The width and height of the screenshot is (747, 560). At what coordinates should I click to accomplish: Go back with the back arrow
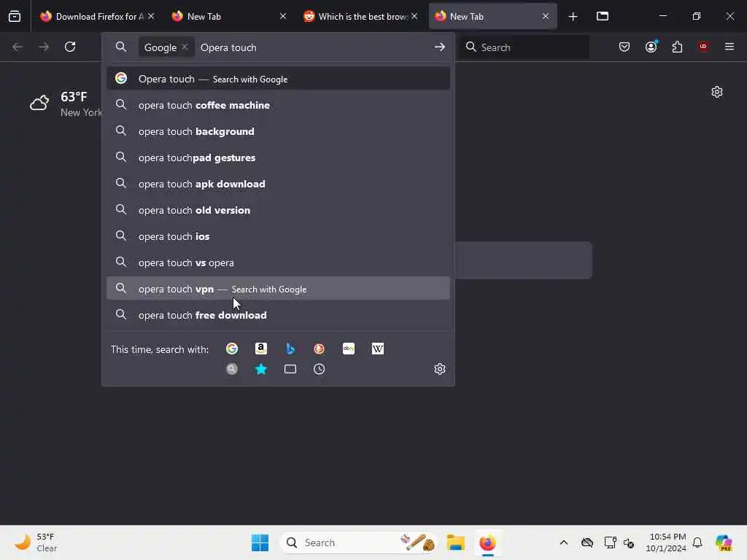tap(18, 47)
